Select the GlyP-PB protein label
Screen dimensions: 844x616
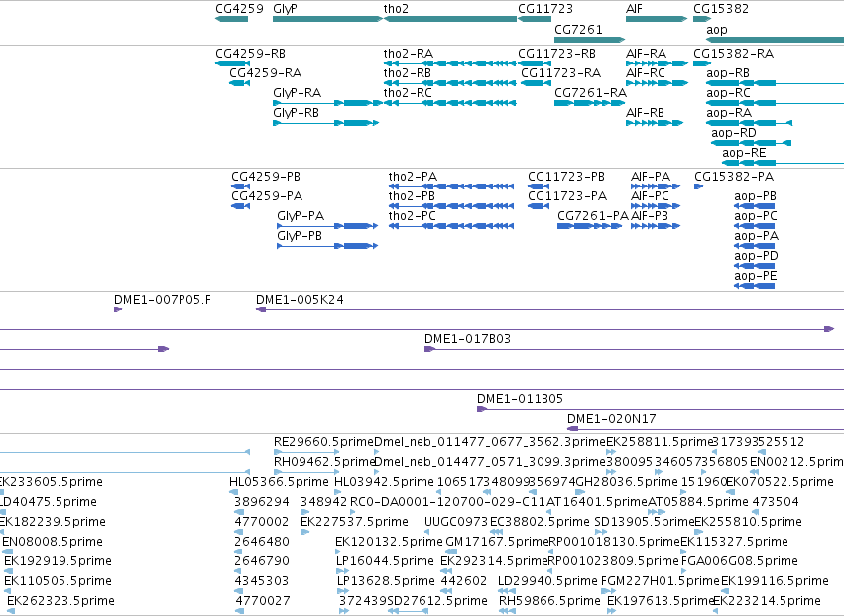tap(300, 236)
